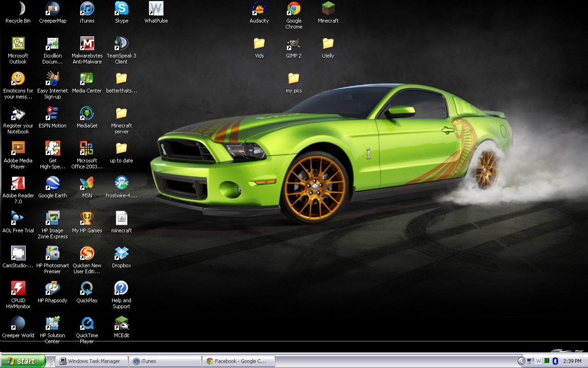Select the 'Minecraft server' folder
The height and width of the screenshot is (368, 588).
pos(121,114)
